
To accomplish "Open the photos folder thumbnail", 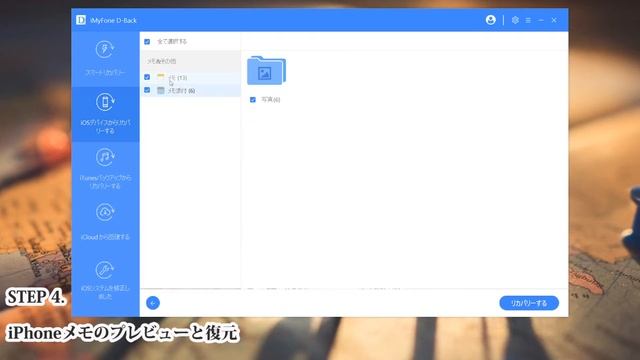I will pyautogui.click(x=266, y=71).
